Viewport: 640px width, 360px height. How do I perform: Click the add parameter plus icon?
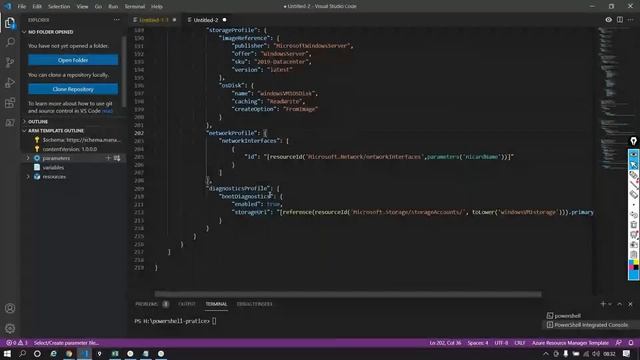pyautogui.click(x=108, y=158)
